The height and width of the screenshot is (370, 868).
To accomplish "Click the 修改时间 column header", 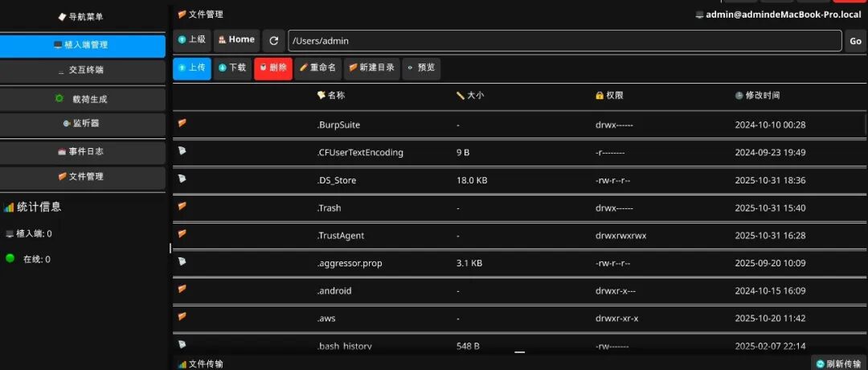I will (x=757, y=95).
